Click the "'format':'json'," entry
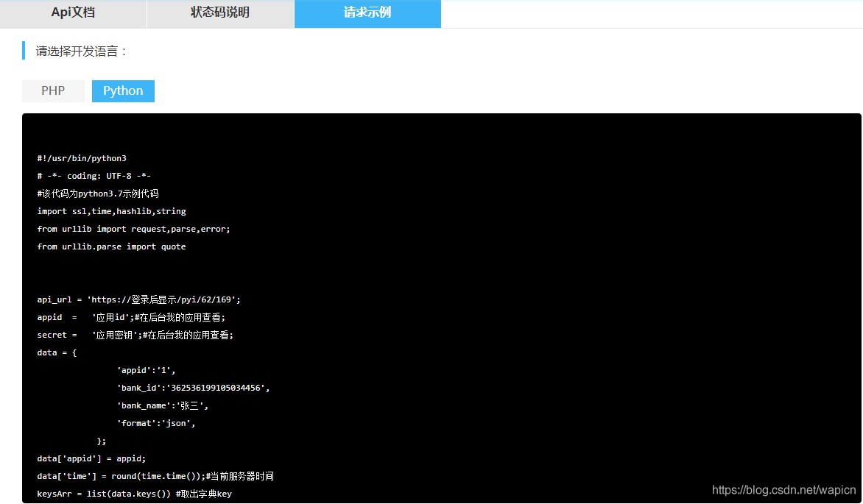Viewport: 863px width, 504px height. pyautogui.click(x=156, y=423)
